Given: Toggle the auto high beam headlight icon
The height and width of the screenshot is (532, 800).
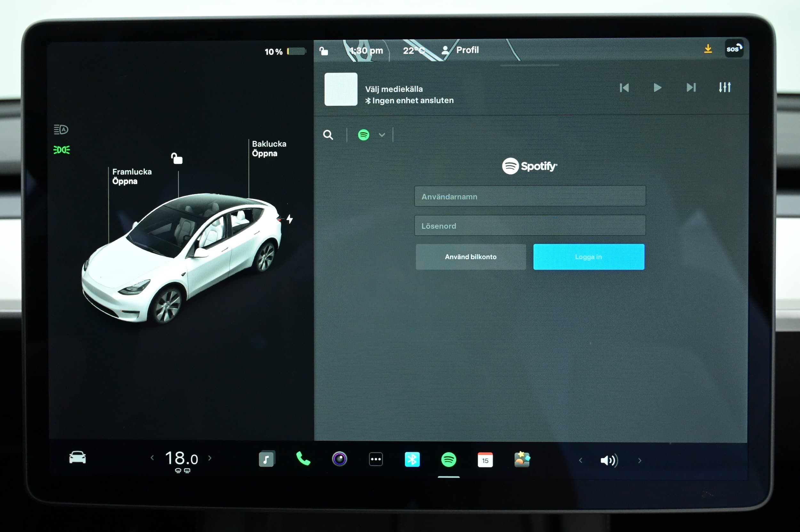Looking at the screenshot, I should [61, 129].
